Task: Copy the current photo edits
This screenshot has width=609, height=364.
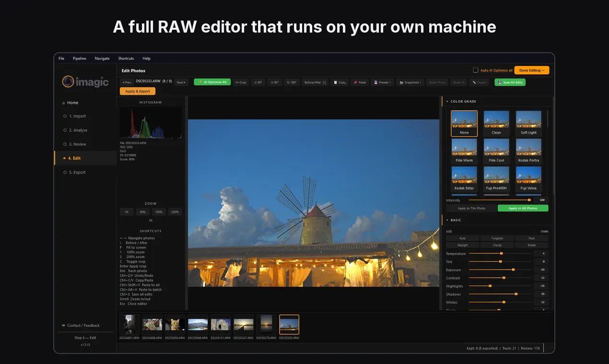Action: pos(340,82)
